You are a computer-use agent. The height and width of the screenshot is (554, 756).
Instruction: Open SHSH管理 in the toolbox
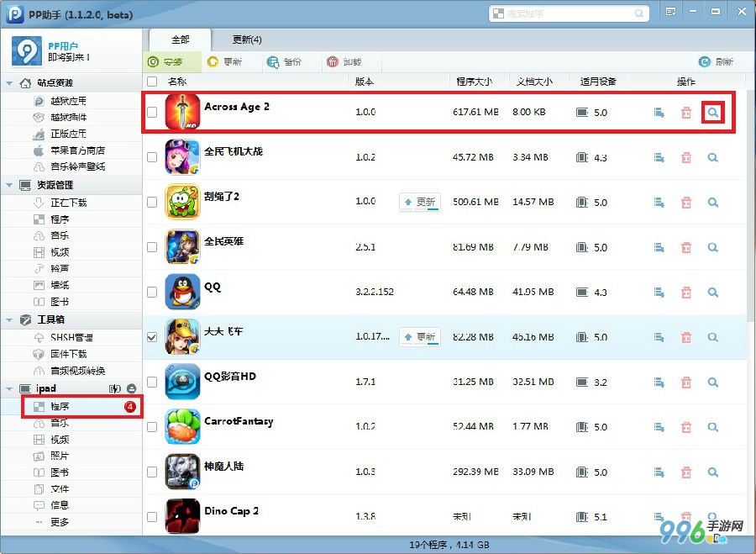71,337
